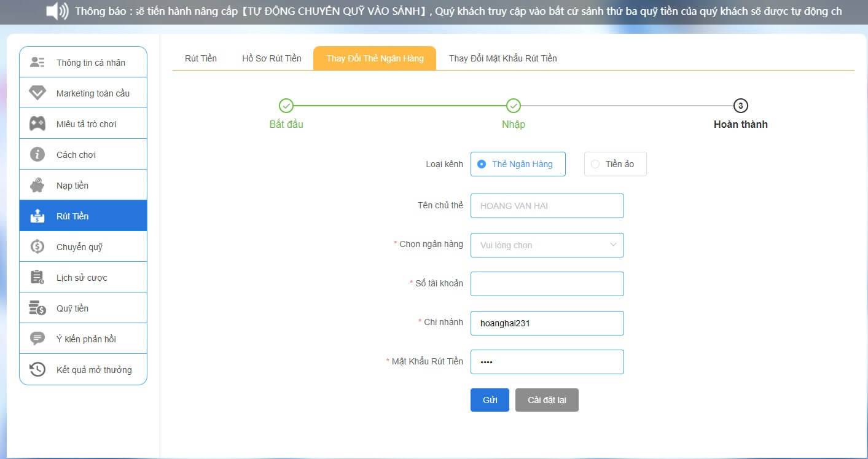Click the step 3 circle for Hoàn thành

741,106
